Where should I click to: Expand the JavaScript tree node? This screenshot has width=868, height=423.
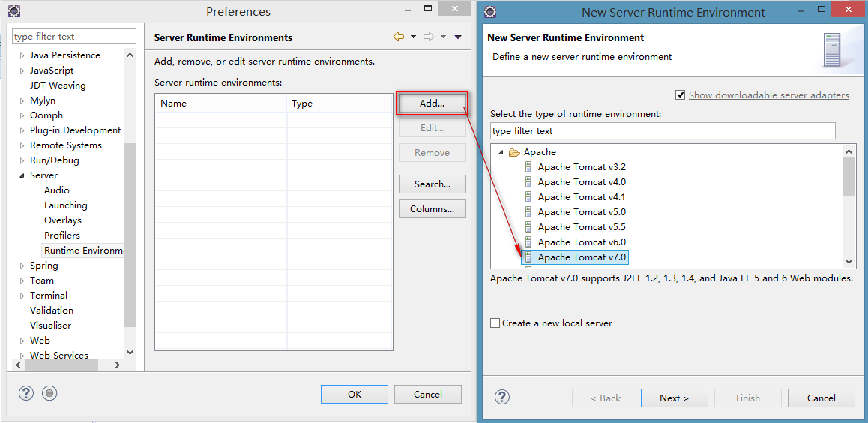[22, 70]
